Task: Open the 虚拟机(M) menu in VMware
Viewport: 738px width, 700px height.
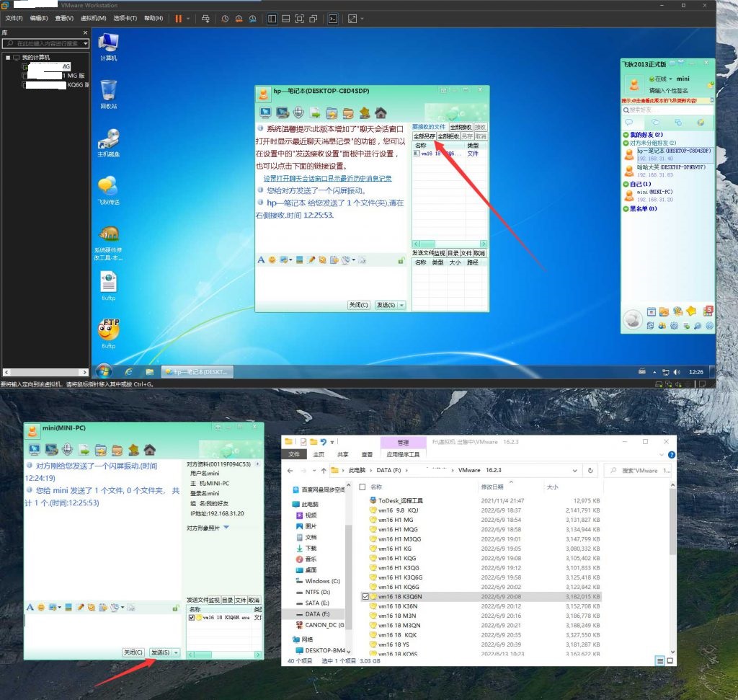Action: coord(93,18)
